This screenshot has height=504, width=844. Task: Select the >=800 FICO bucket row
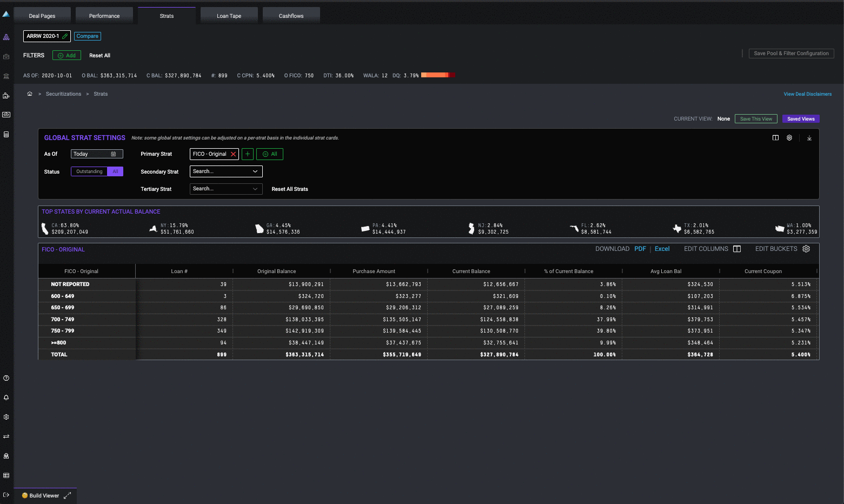(429, 342)
